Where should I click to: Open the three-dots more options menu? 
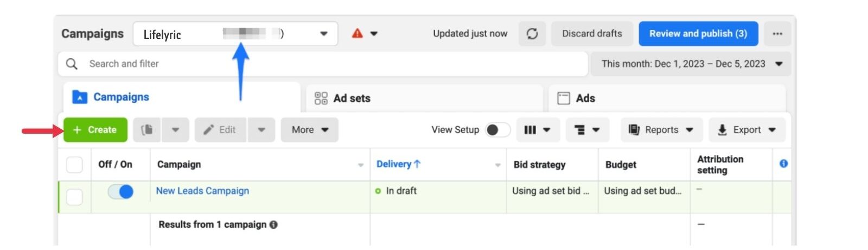777,34
